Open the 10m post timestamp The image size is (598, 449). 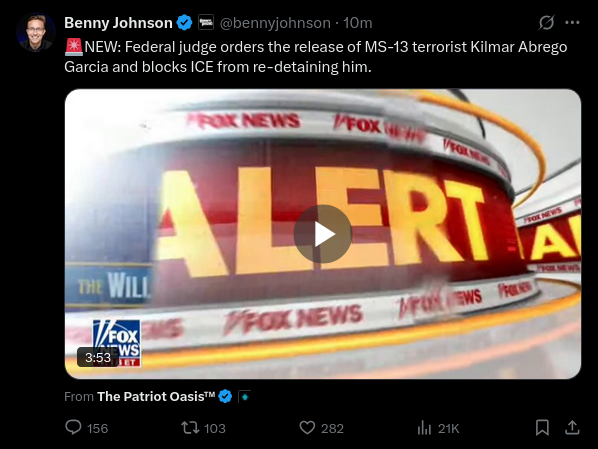click(x=357, y=23)
